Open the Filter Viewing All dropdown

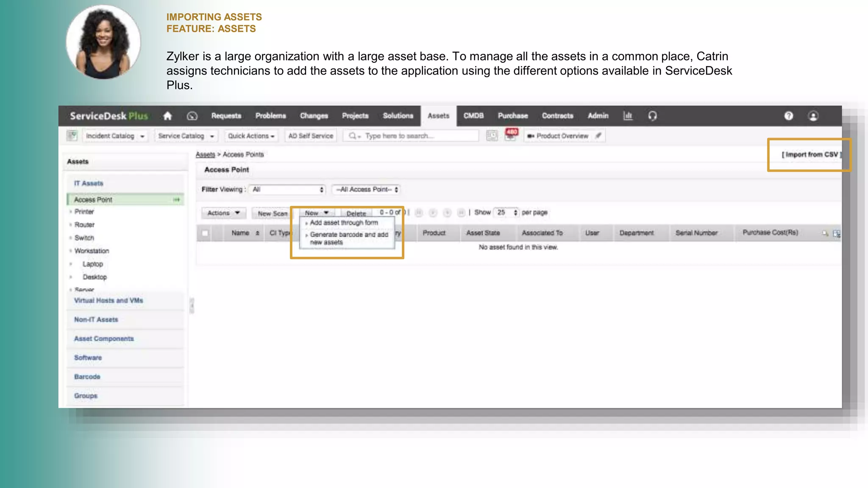click(x=288, y=189)
